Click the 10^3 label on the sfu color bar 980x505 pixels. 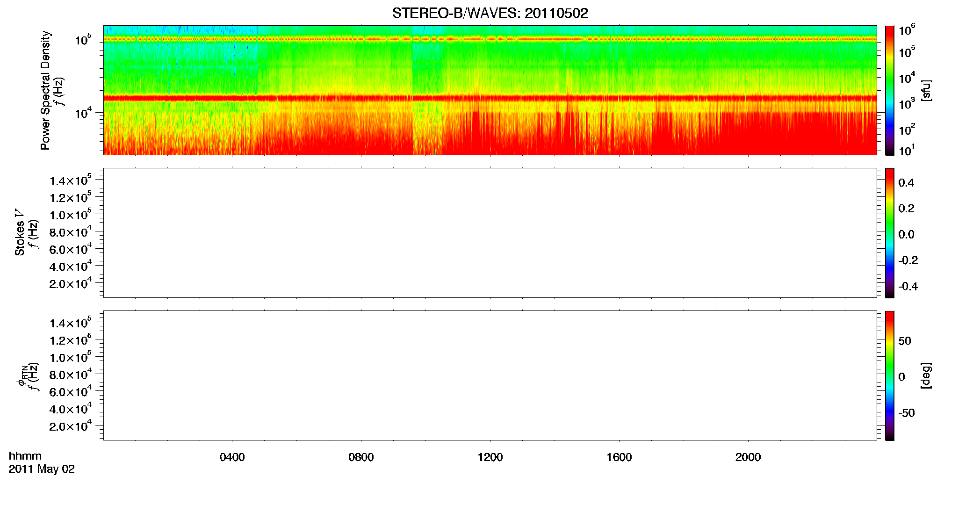907,104
